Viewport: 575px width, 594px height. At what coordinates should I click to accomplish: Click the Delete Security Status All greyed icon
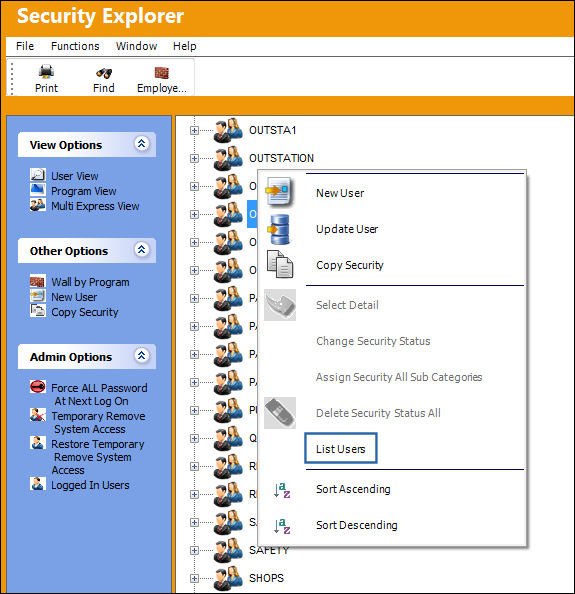(280, 413)
